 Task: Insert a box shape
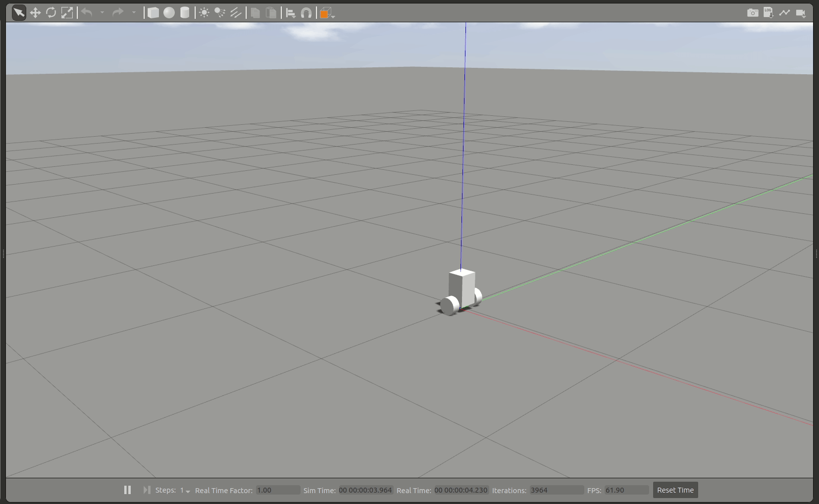pos(154,13)
